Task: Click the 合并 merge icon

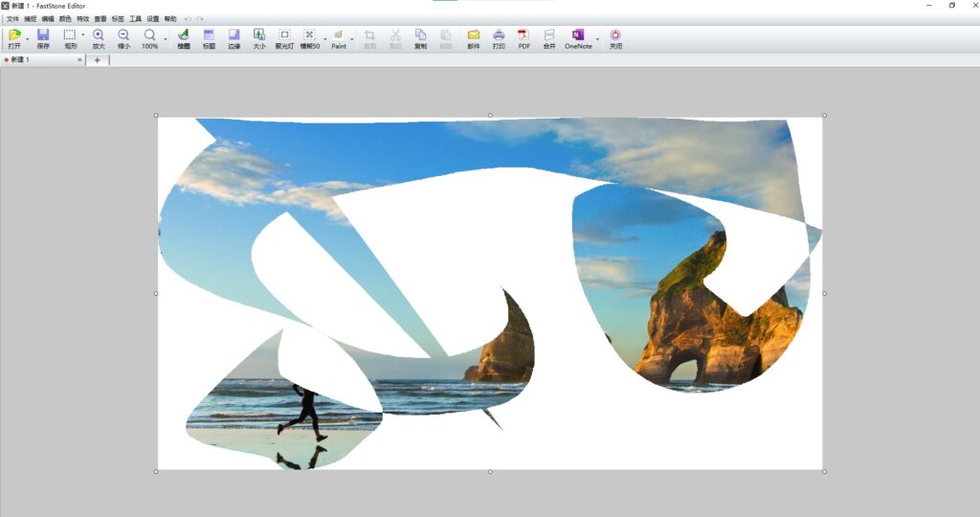Action: [548, 38]
